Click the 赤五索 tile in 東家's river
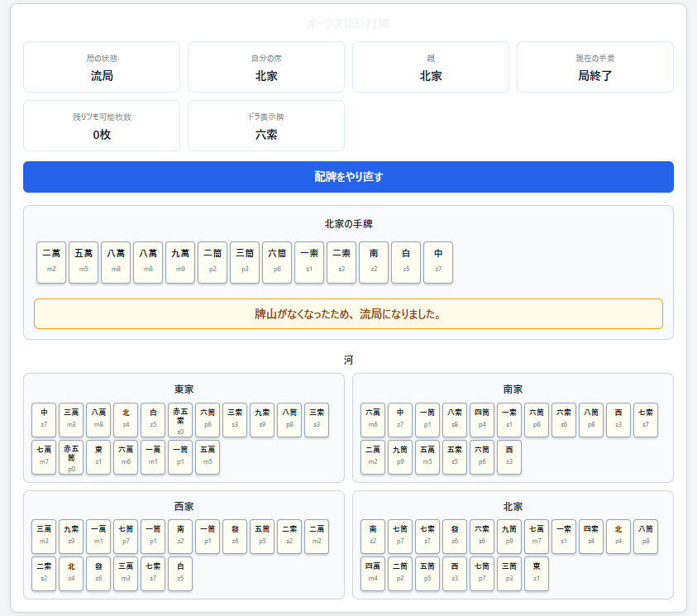The image size is (697, 616). (180, 420)
